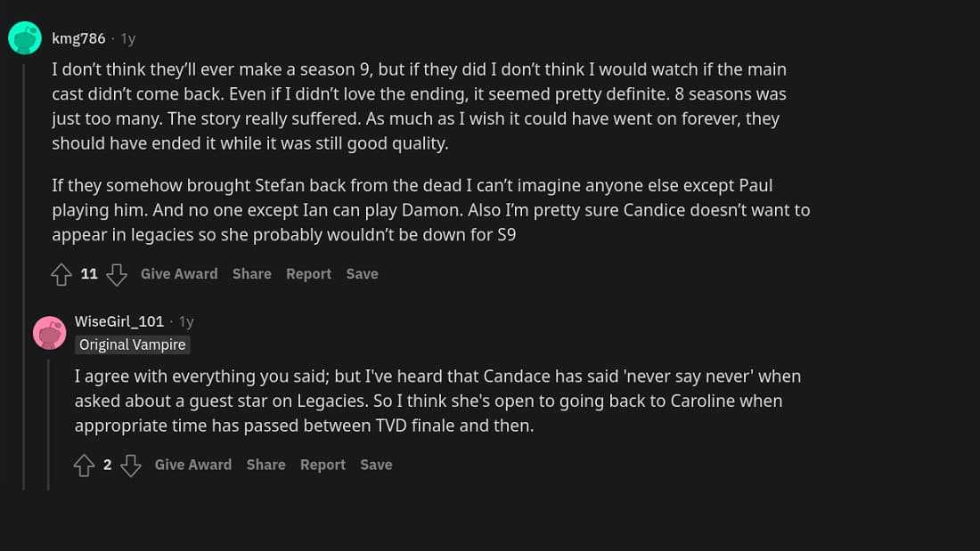Click the 1y timestamp on kmg786's comment
Viewport: 980px width, 551px height.
pyautogui.click(x=128, y=38)
